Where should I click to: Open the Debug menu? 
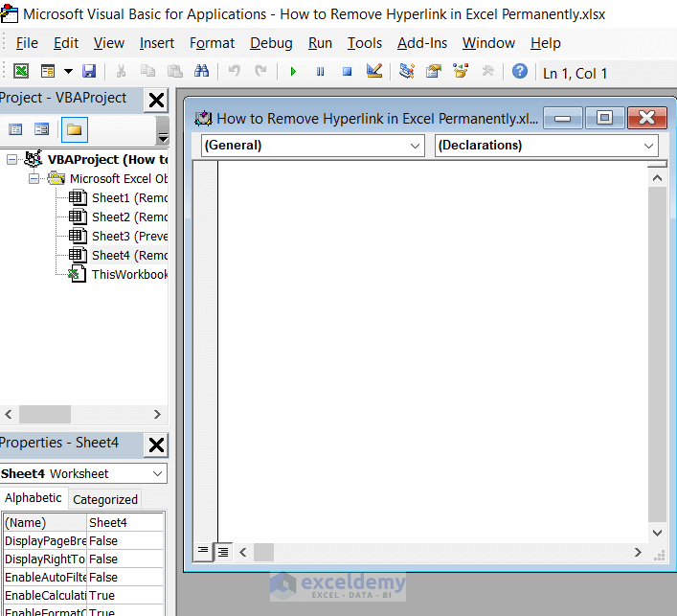point(271,43)
